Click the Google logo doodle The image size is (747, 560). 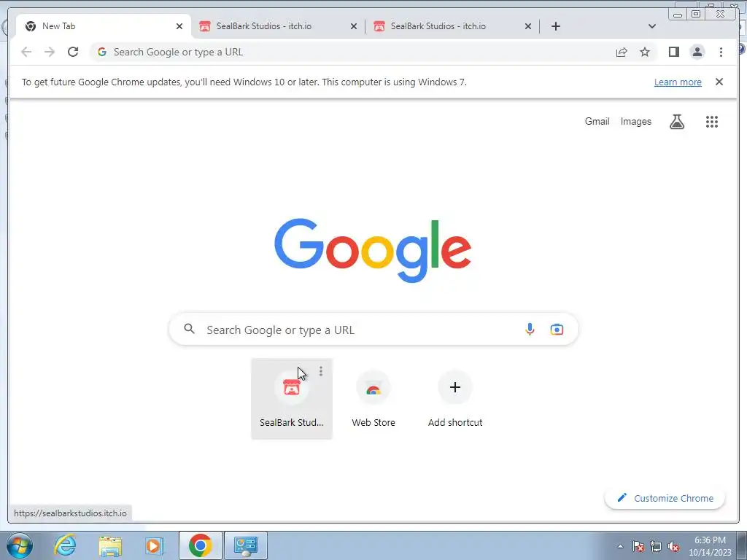[373, 249]
